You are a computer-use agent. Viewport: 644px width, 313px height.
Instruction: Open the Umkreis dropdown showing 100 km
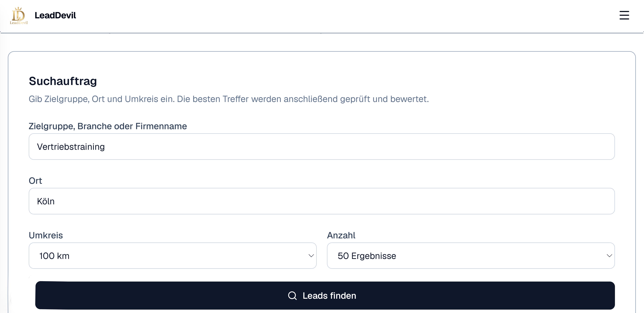(x=172, y=256)
